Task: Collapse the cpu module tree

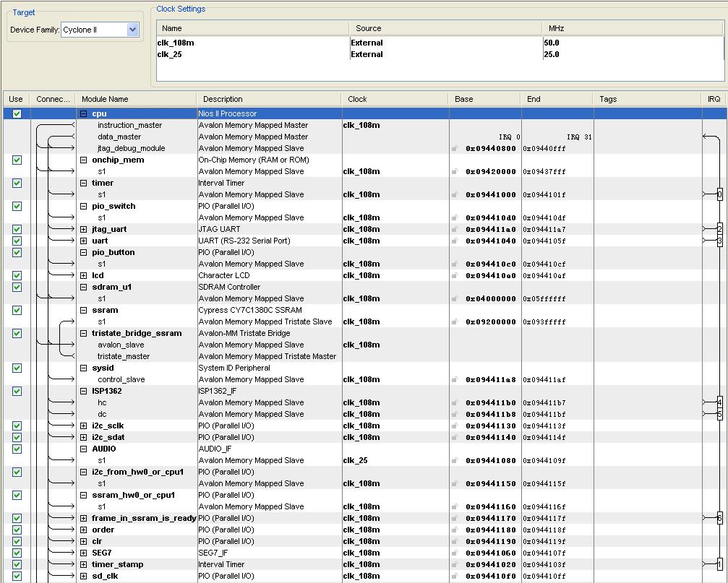Action: click(84, 113)
